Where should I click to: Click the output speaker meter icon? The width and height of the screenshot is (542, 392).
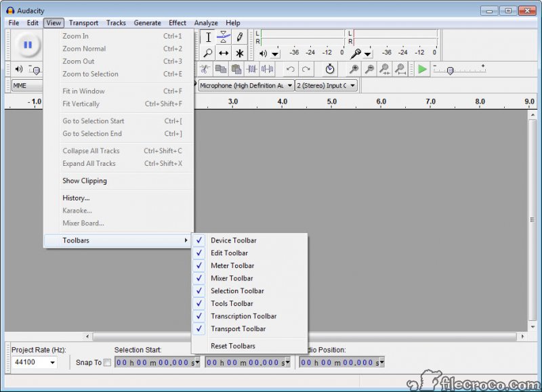[264, 53]
